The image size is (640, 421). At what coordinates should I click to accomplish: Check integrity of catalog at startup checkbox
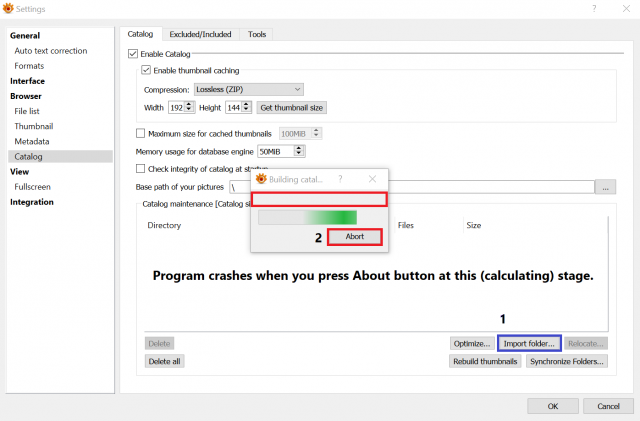140,169
